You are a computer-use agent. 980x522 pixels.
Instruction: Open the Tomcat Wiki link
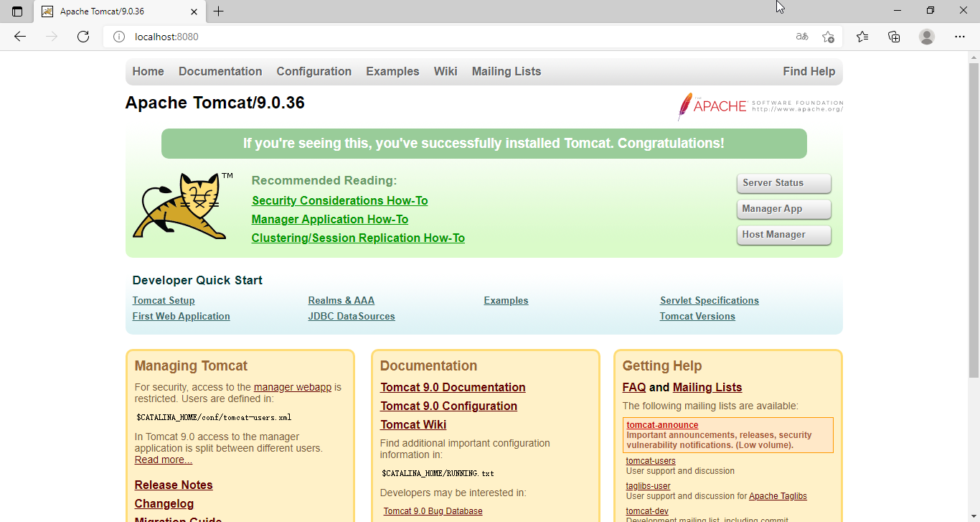(x=413, y=425)
